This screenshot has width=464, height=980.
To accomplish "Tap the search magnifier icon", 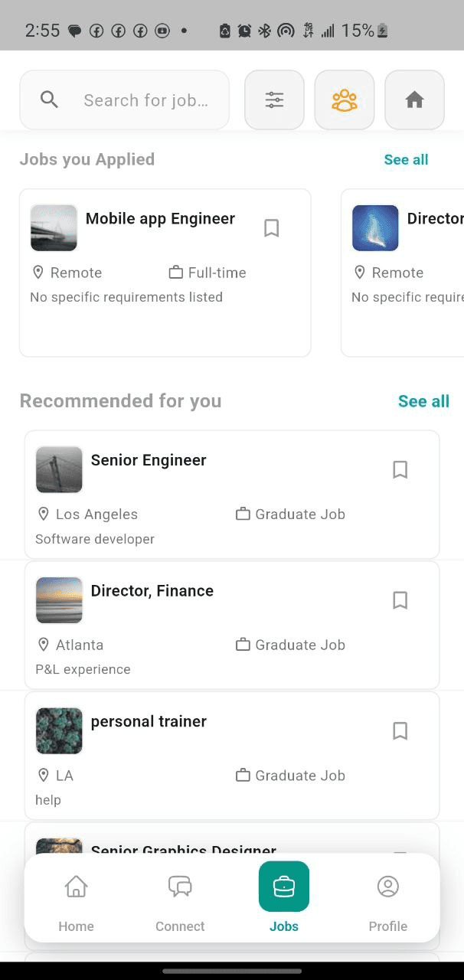I will coord(48,100).
